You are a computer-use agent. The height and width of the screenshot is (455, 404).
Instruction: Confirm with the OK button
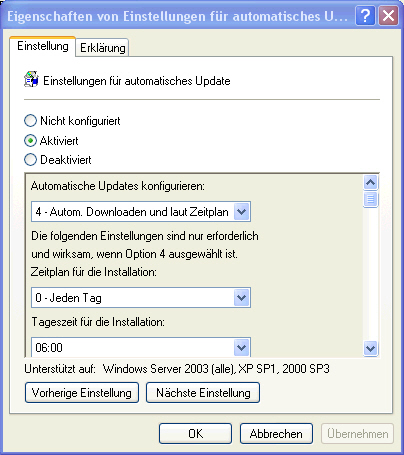coord(195,434)
